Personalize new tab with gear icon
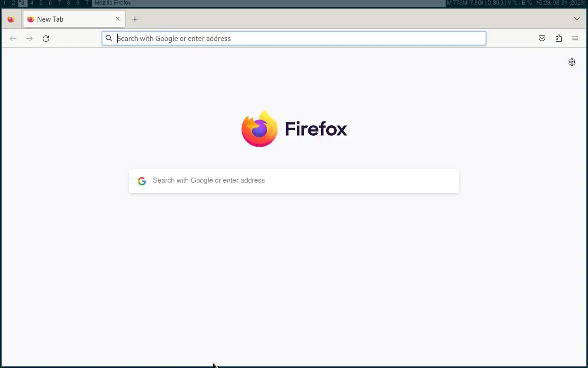This screenshot has height=368, width=588. point(572,62)
